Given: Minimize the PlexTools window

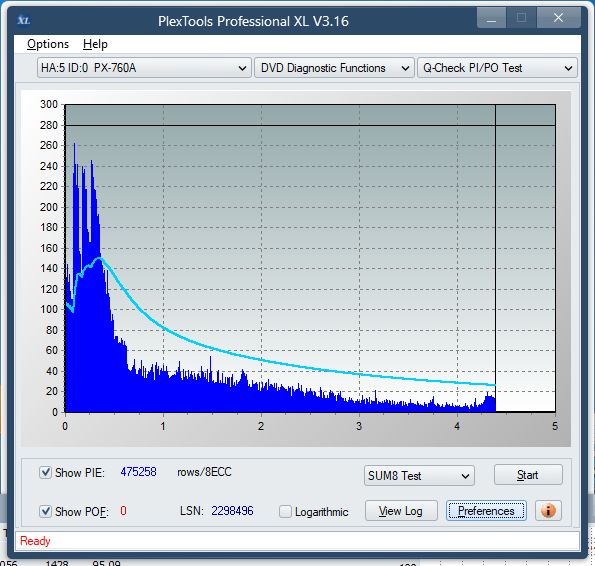Looking at the screenshot, I should 491,18.
